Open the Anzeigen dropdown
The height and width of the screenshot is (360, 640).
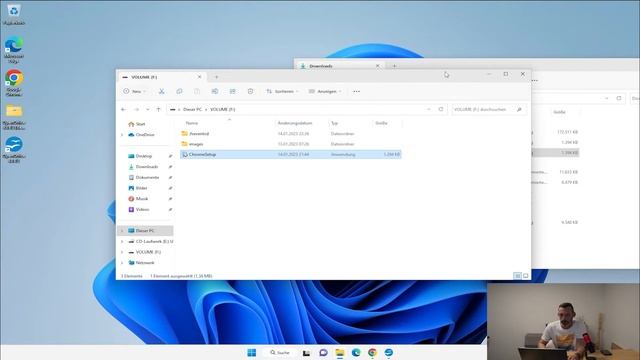[x=325, y=91]
